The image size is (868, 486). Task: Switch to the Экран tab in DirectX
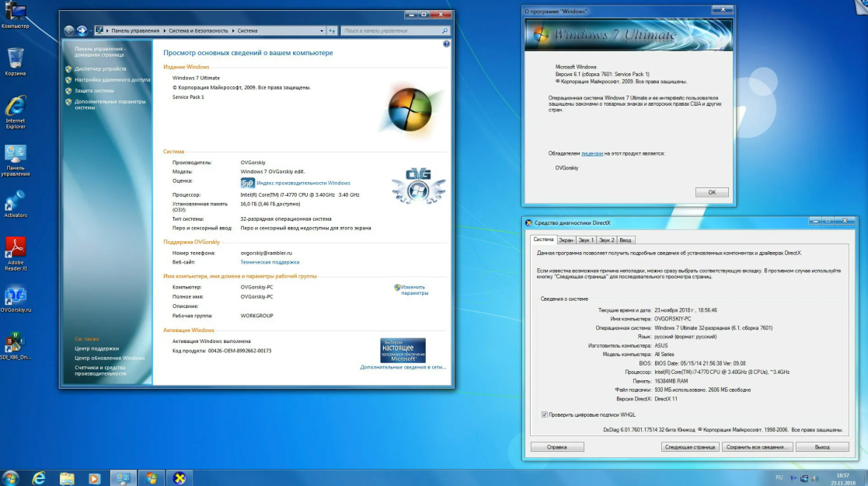566,240
